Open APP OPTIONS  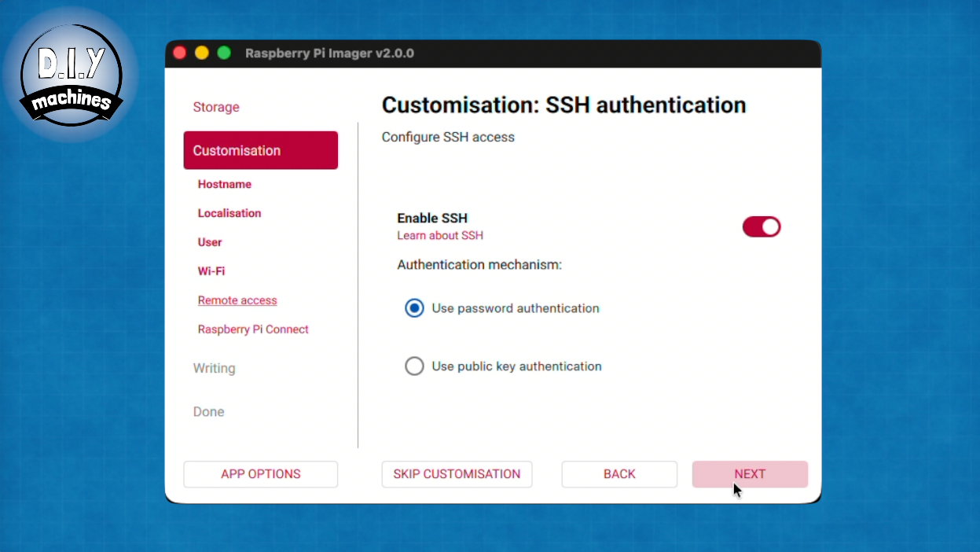(x=260, y=474)
